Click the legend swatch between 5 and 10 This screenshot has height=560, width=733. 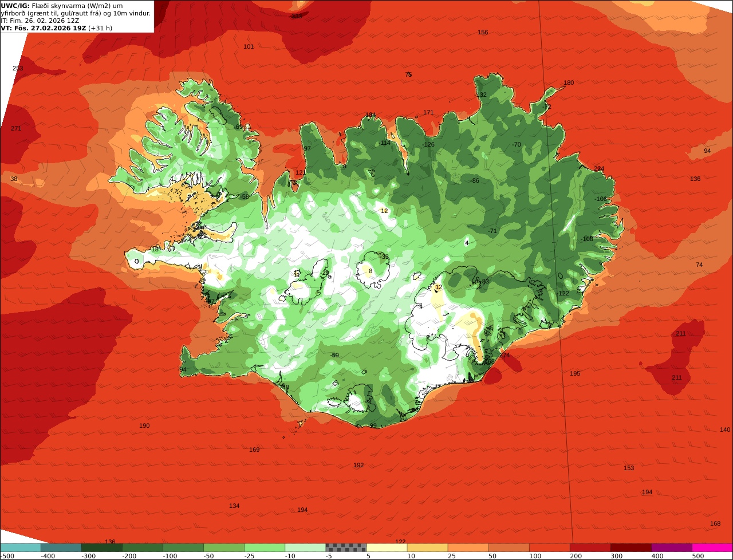387,547
